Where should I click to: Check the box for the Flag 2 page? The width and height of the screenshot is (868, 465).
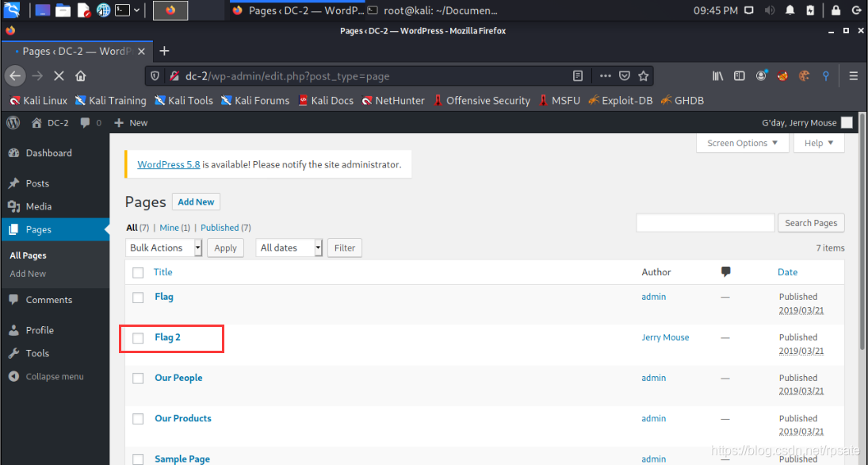point(138,338)
